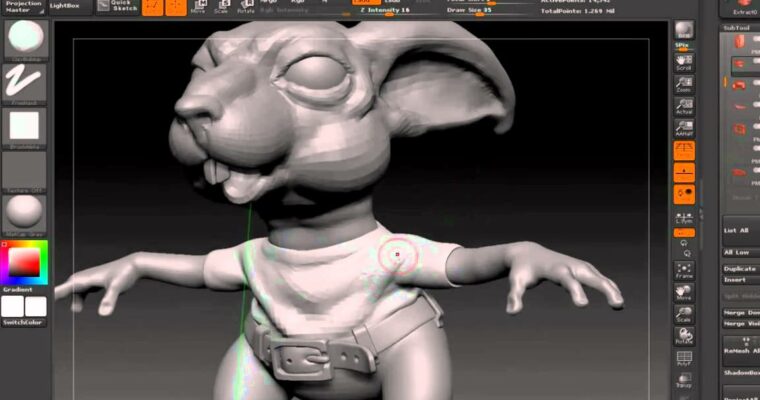Select the fifth red square subtool thumbnail

pos(739,129)
